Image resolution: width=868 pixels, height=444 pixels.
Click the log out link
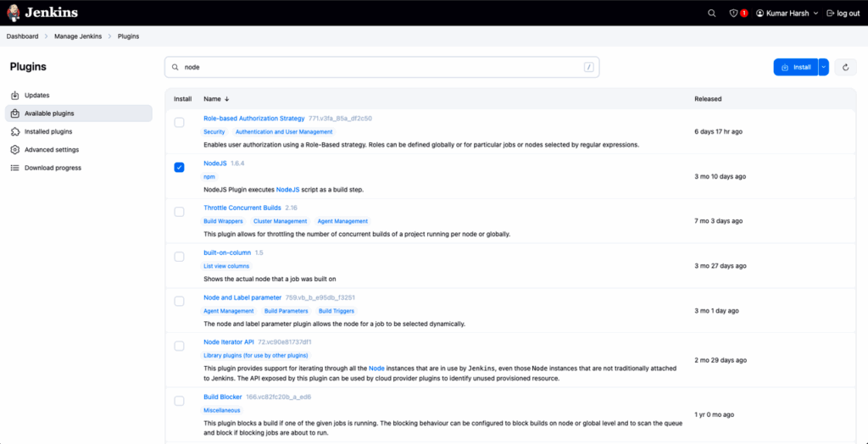843,14
